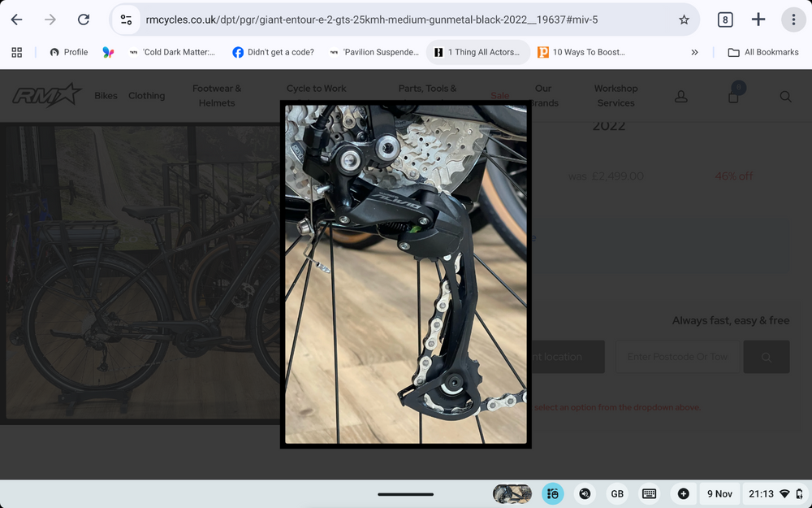Screen dimensions: 812x508
Task: Click the enlarged derailleur photo in the lightbox
Action: pyautogui.click(x=405, y=275)
